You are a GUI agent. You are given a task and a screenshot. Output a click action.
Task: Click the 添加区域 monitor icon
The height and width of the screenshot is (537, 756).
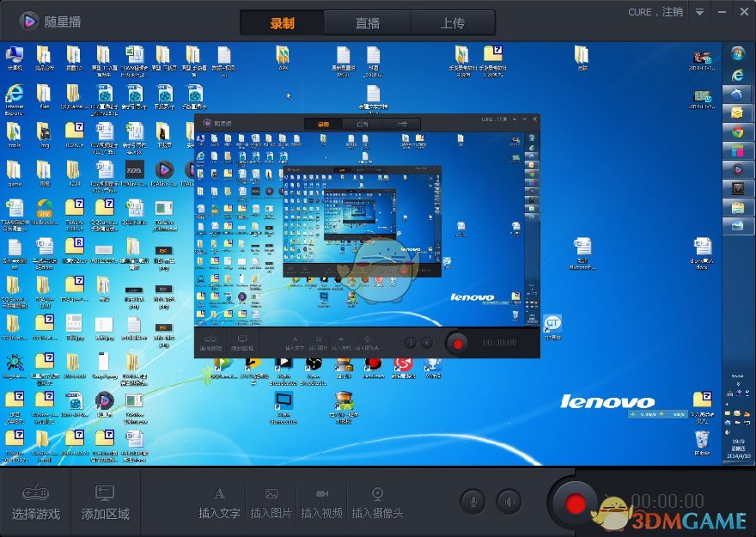pos(105,494)
